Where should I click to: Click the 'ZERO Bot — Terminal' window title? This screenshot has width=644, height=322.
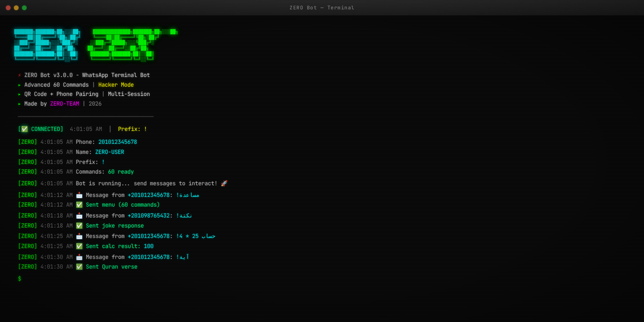pos(322,8)
